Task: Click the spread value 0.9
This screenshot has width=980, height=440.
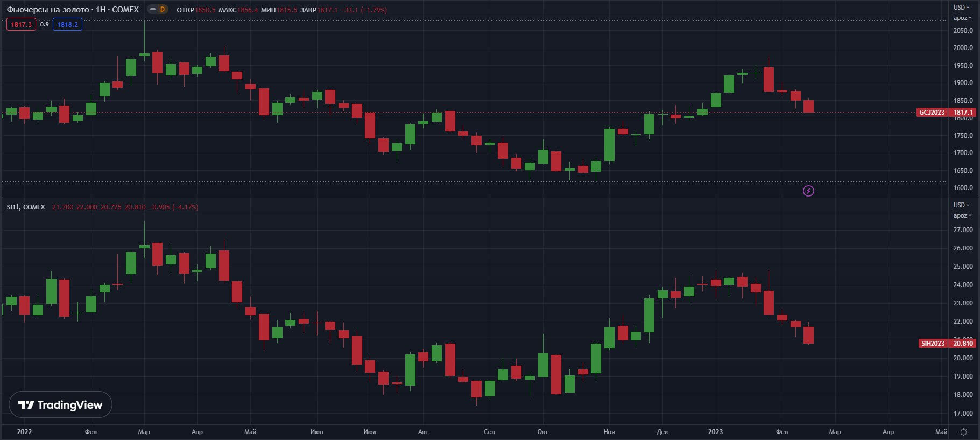Action: [44, 24]
